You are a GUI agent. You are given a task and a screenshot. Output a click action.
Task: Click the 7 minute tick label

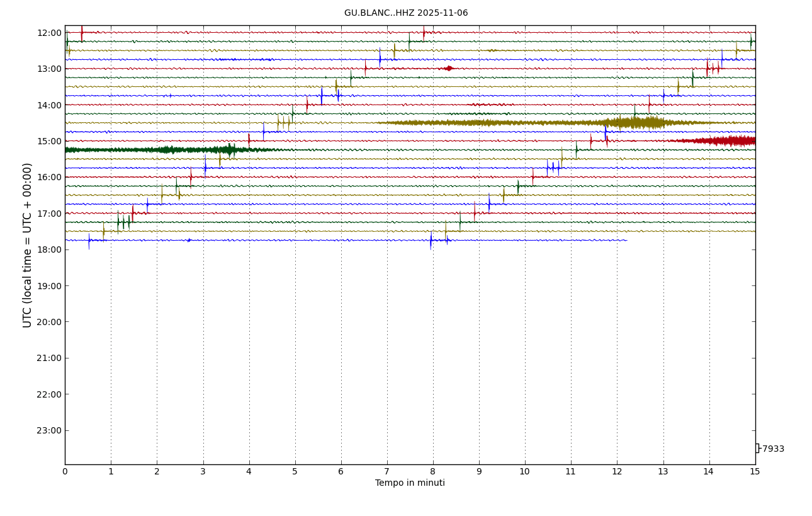(387, 472)
